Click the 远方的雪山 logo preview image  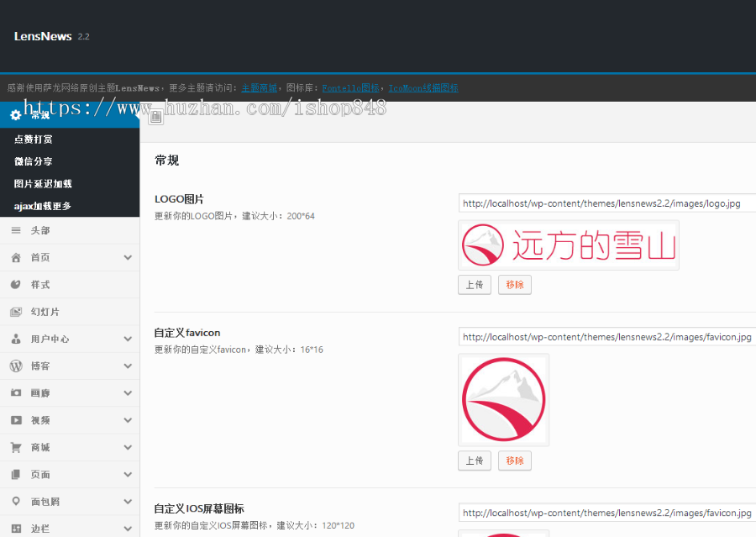coord(569,245)
